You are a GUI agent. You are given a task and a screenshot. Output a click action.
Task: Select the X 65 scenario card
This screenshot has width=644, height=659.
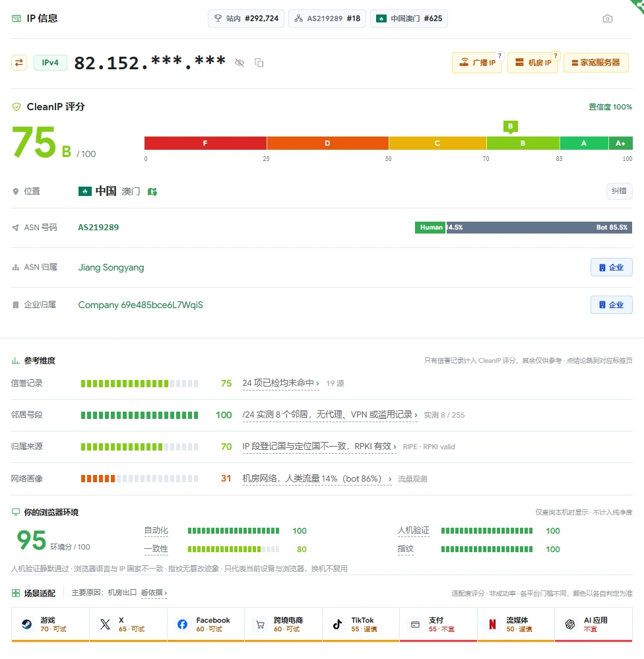point(128,625)
